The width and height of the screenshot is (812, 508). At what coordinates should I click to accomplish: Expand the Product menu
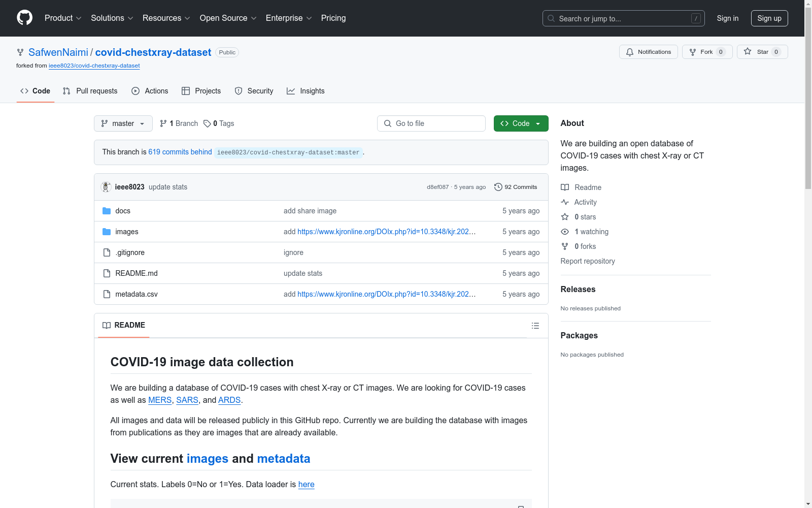coord(63,18)
